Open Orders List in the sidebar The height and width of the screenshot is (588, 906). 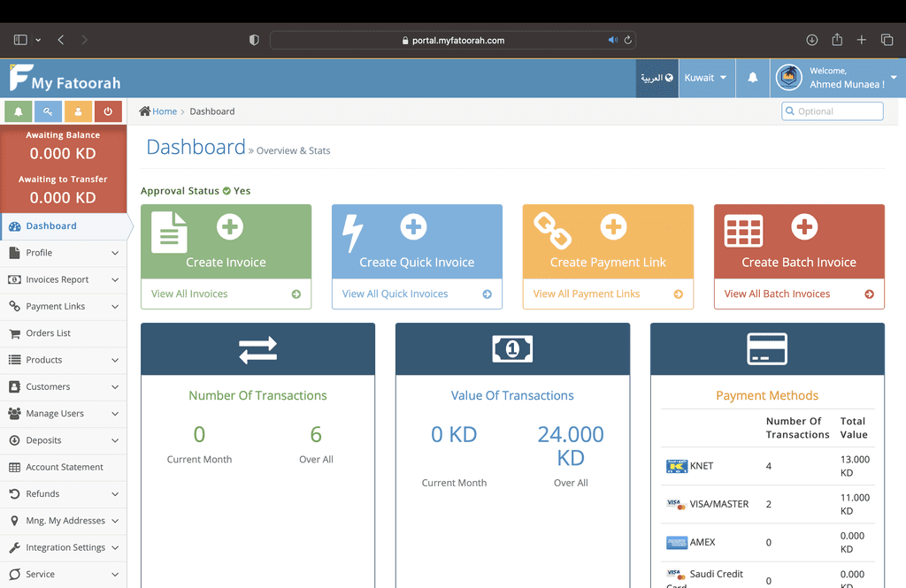click(x=64, y=333)
